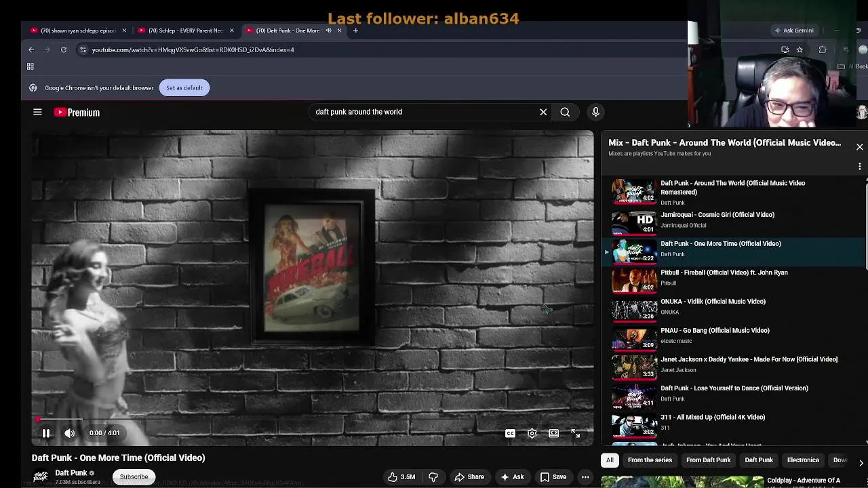Subscribe to the Daft Punk channel
868x488 pixels.
point(134,476)
